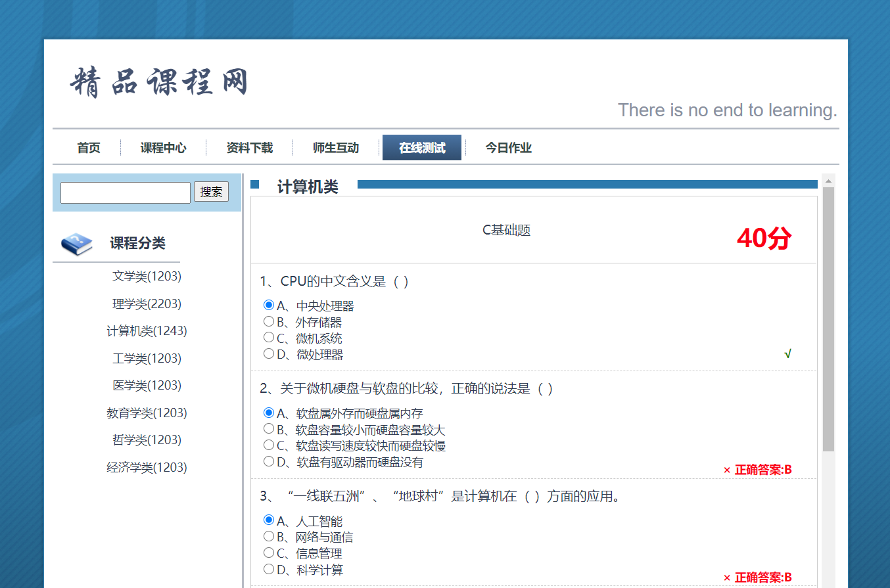
Task: Click the blue square marker before 计算机类 heading
Action: click(259, 186)
